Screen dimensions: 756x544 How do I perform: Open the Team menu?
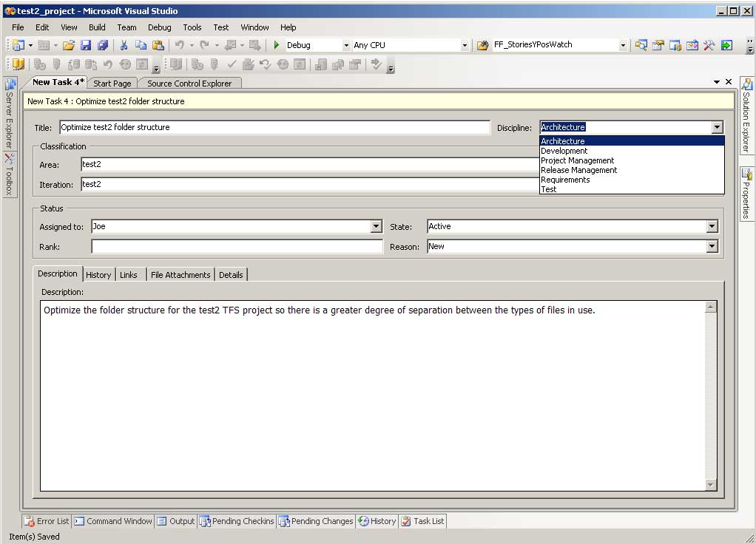tap(126, 27)
